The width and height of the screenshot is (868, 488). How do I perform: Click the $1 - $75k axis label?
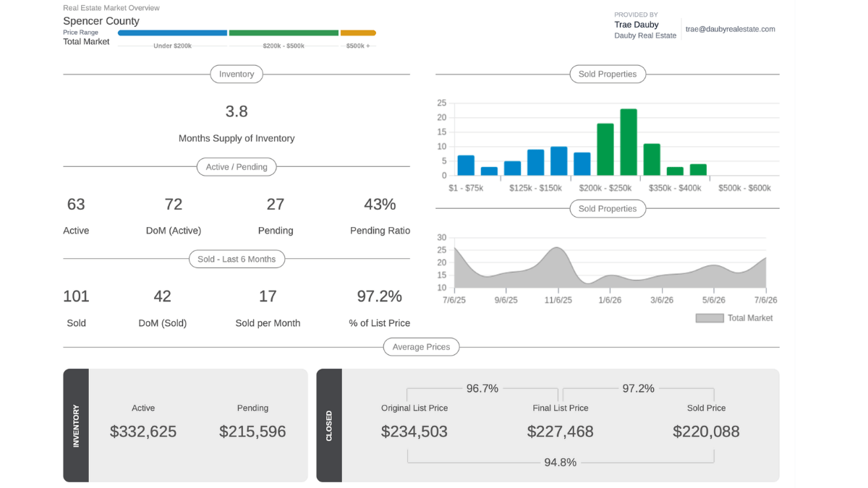coord(466,188)
